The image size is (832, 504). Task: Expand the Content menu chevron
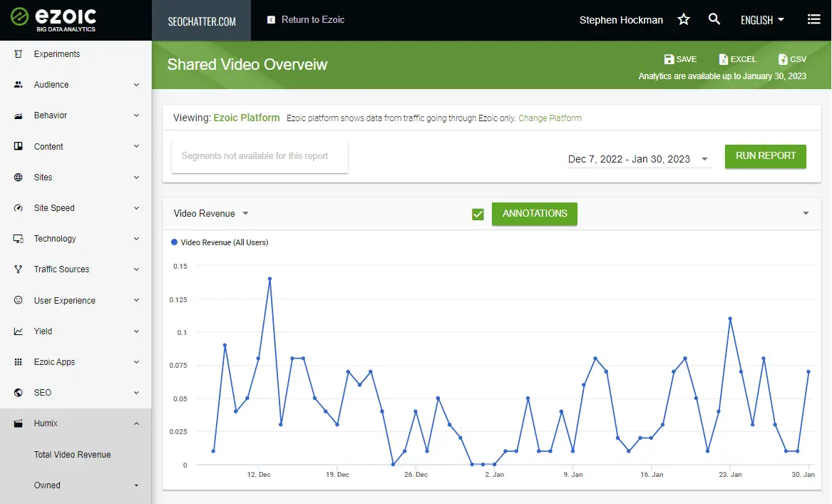(x=136, y=146)
